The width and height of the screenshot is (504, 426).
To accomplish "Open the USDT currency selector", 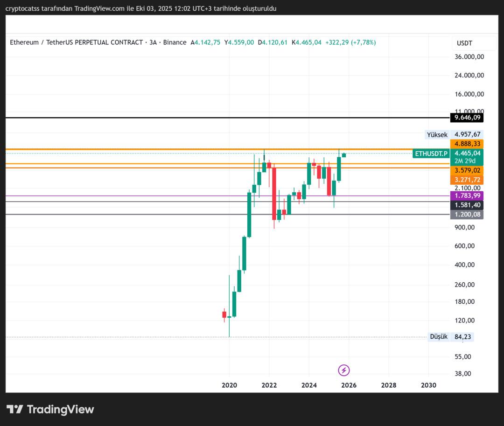I will point(474,43).
